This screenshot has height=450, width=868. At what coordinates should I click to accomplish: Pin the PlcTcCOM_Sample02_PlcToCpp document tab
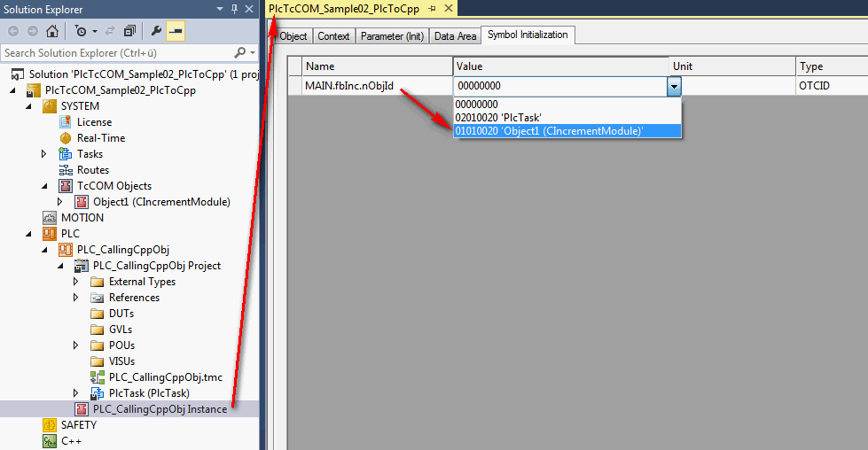[x=433, y=8]
